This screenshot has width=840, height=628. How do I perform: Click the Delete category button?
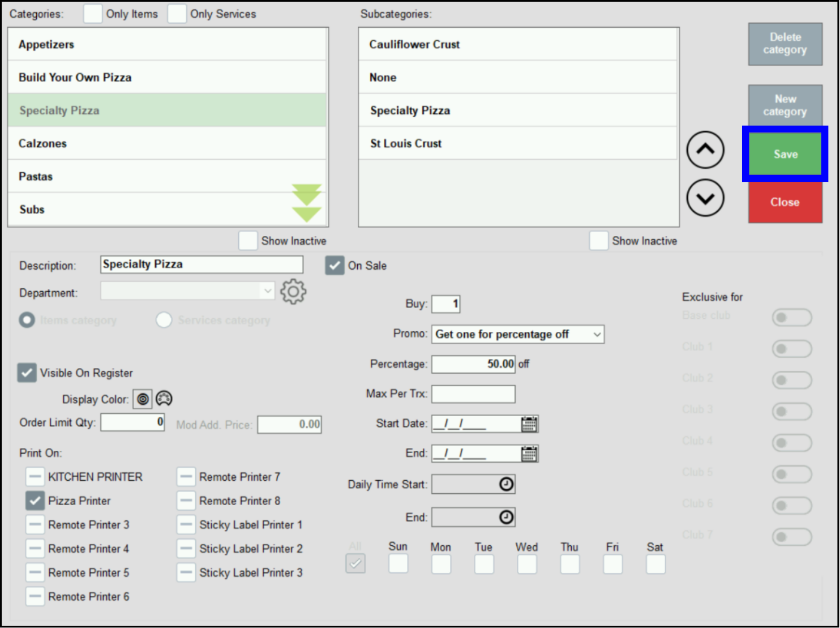pos(785,44)
